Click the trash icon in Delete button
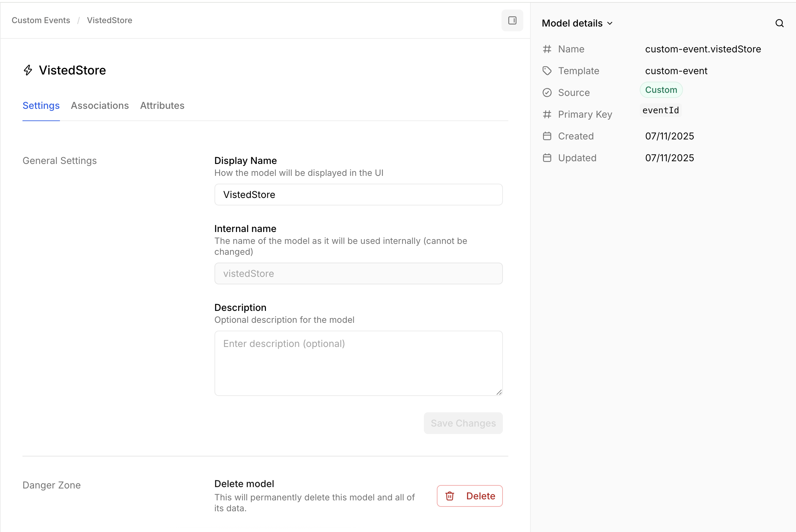Screen dimensions: 796x532 point(450,496)
